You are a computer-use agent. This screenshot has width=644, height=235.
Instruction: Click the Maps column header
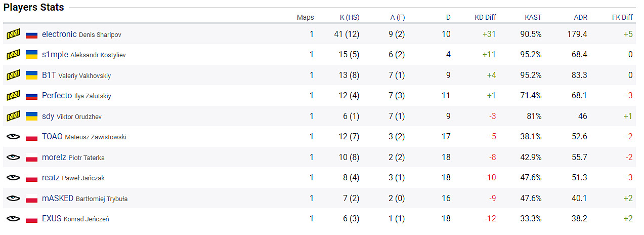tap(305, 17)
